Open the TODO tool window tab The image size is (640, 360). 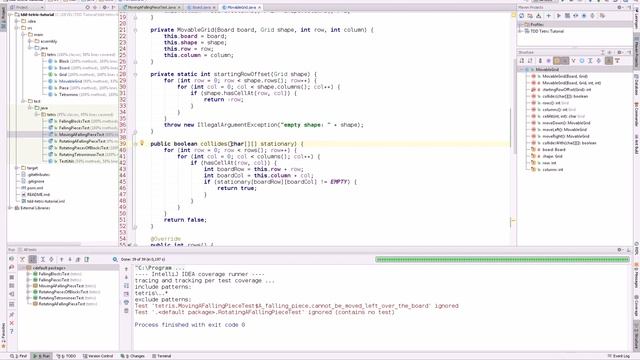point(66,356)
